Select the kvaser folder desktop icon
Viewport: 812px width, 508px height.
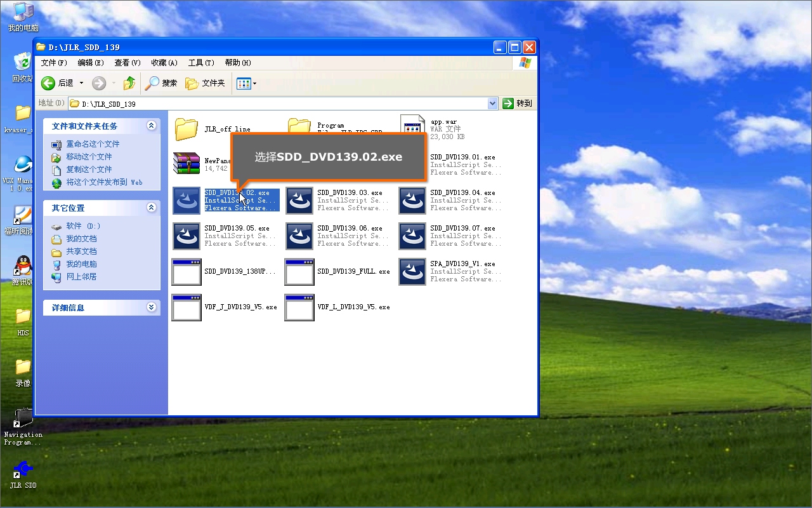point(23,113)
